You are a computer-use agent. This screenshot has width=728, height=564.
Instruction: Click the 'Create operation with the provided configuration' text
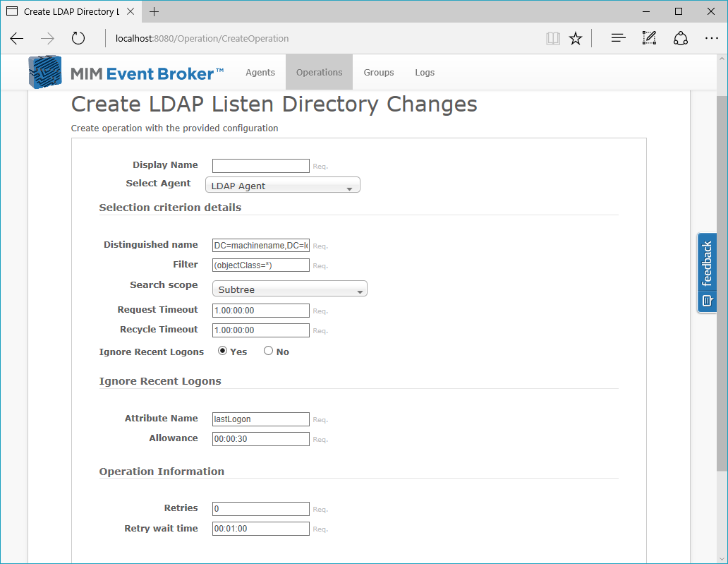[174, 128]
